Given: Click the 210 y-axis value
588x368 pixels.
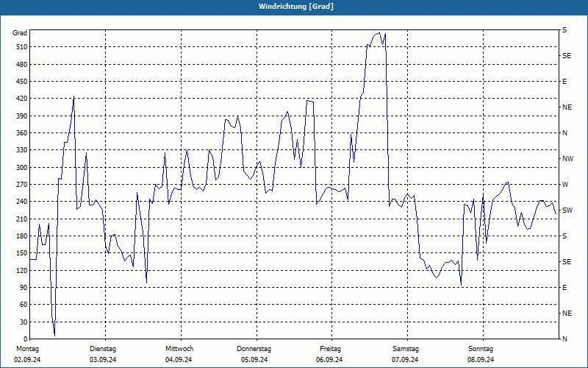Looking at the screenshot, I should 22,219.
